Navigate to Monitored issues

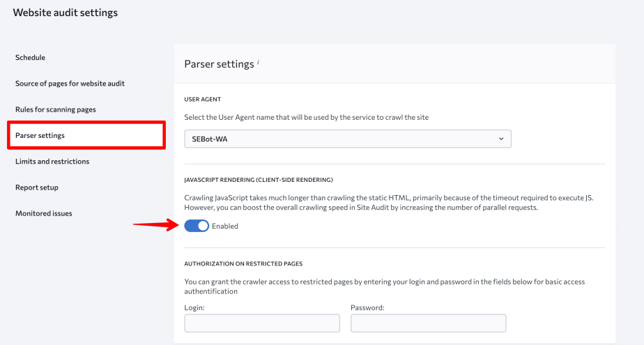point(43,213)
